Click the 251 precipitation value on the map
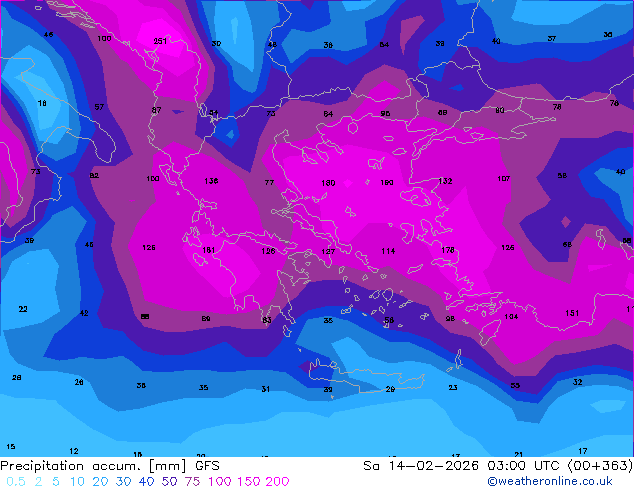 (x=160, y=41)
